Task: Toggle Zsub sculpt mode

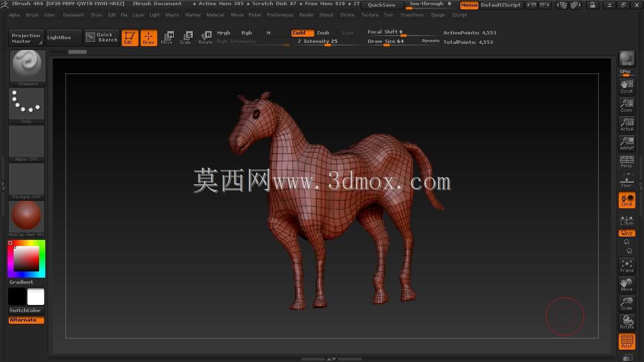Action: (x=323, y=33)
